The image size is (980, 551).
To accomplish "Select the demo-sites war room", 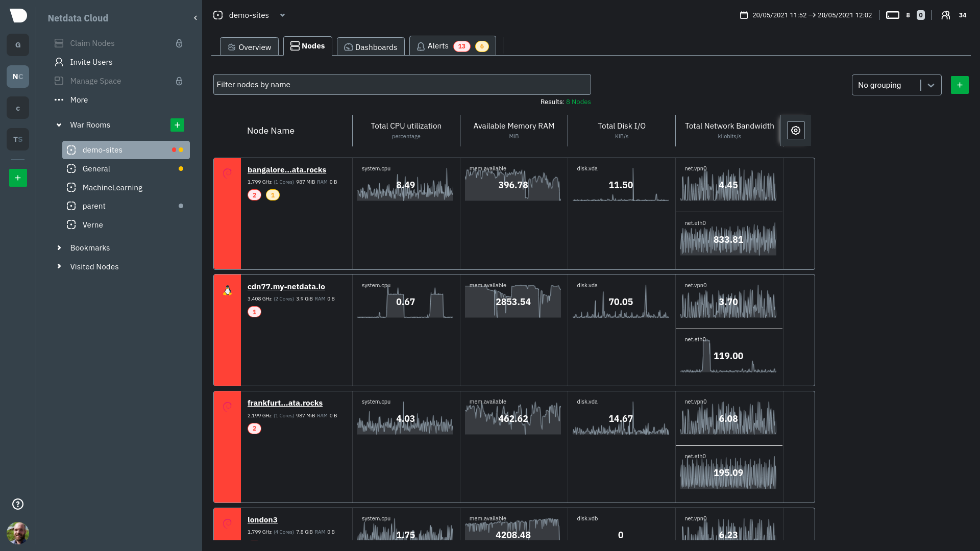I will tap(126, 150).
